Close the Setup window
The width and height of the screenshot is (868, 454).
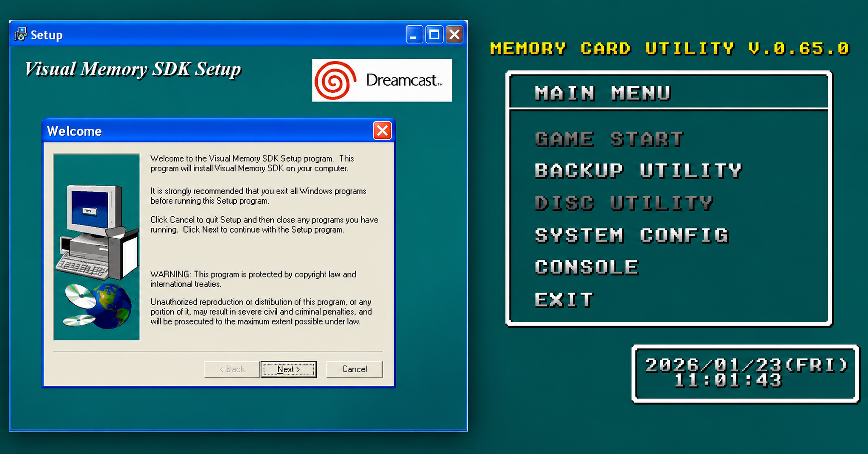point(454,34)
